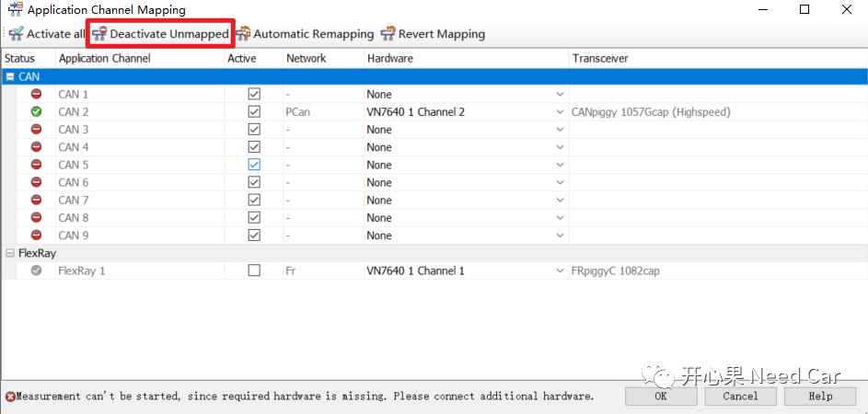The height and width of the screenshot is (414, 868).
Task: Open Help for channel mapping
Action: pos(820,397)
